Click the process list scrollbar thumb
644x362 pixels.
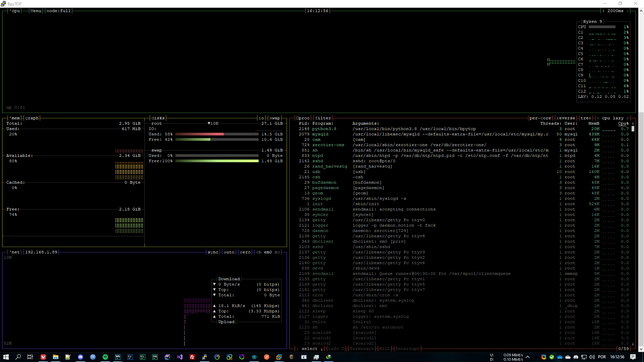[633, 129]
